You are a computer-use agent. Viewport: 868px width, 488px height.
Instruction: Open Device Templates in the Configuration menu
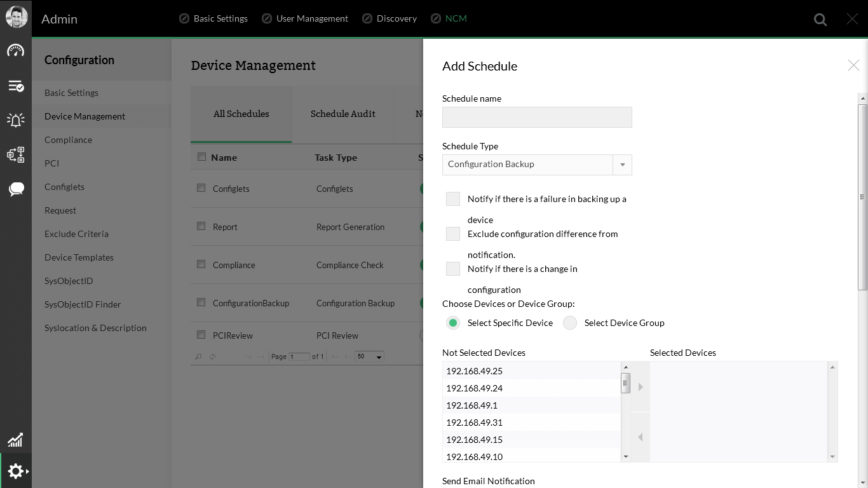[x=79, y=257]
